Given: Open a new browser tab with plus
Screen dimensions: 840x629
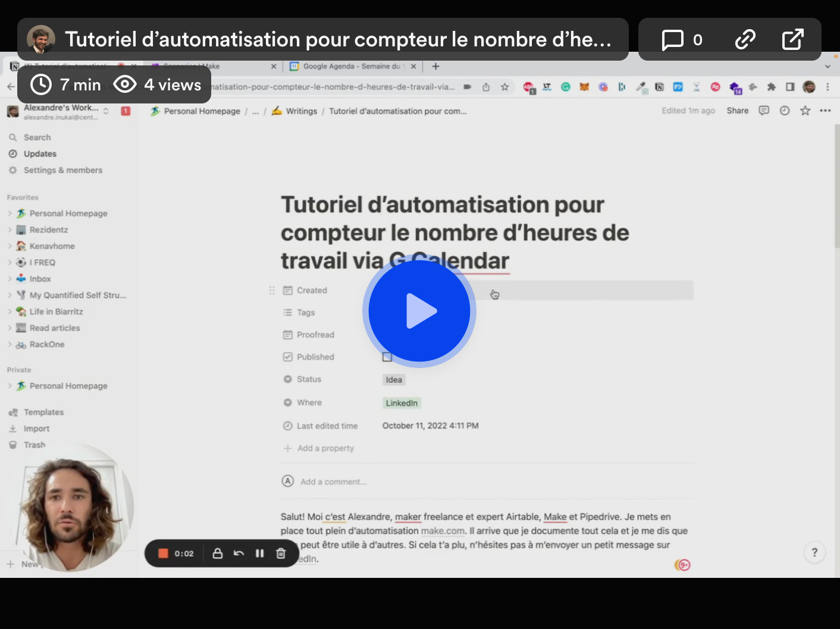Looking at the screenshot, I should [435, 67].
